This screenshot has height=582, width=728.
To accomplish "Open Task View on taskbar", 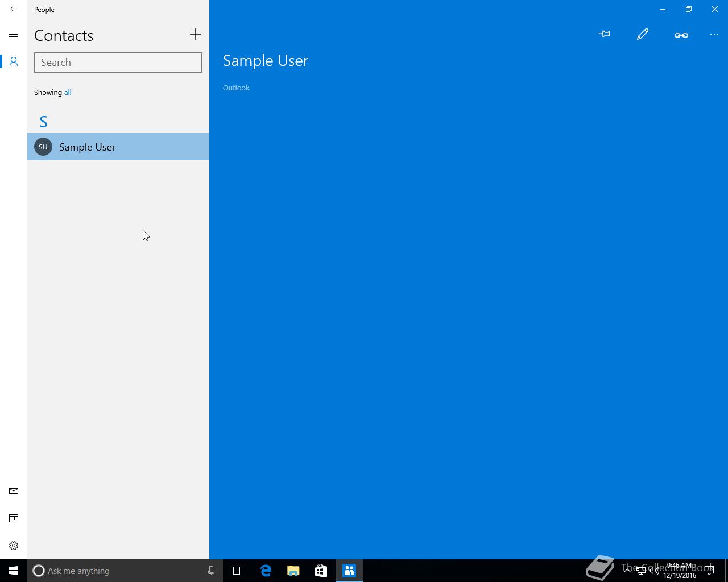I will pyautogui.click(x=237, y=571).
